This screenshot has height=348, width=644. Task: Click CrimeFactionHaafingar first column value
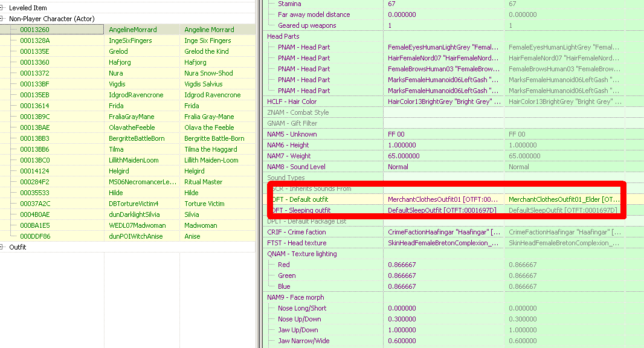coord(444,232)
